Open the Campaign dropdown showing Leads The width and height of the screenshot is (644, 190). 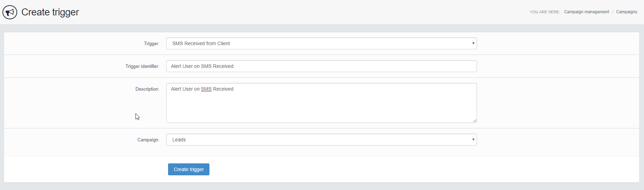[x=315, y=140]
